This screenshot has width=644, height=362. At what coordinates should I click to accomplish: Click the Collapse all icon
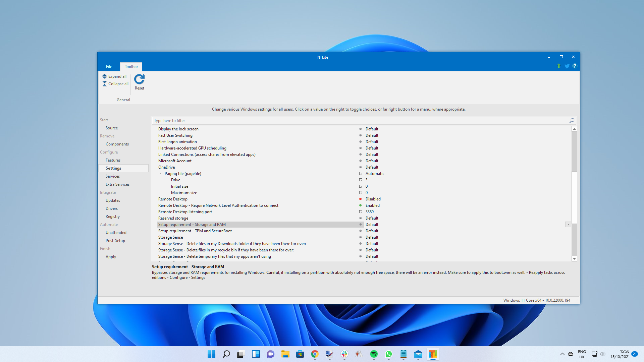[105, 84]
